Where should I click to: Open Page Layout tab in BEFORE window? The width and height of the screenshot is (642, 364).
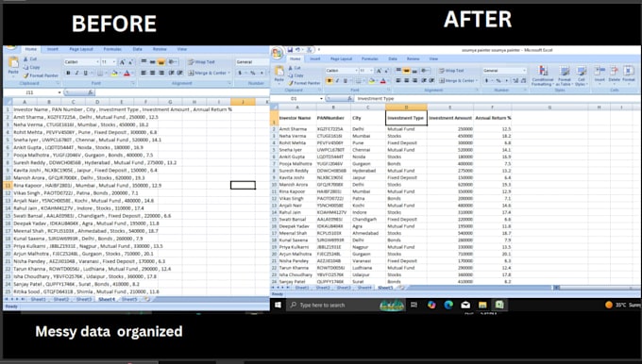click(x=81, y=49)
